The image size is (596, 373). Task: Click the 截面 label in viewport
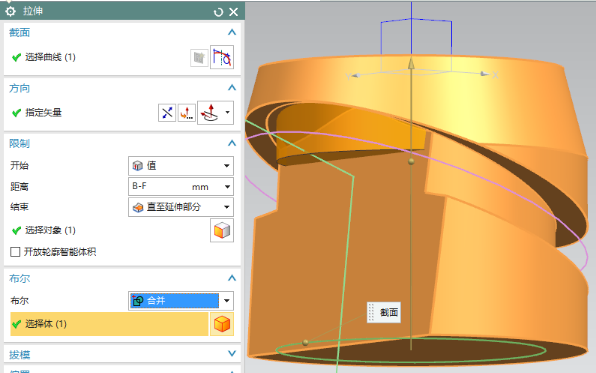coord(384,313)
